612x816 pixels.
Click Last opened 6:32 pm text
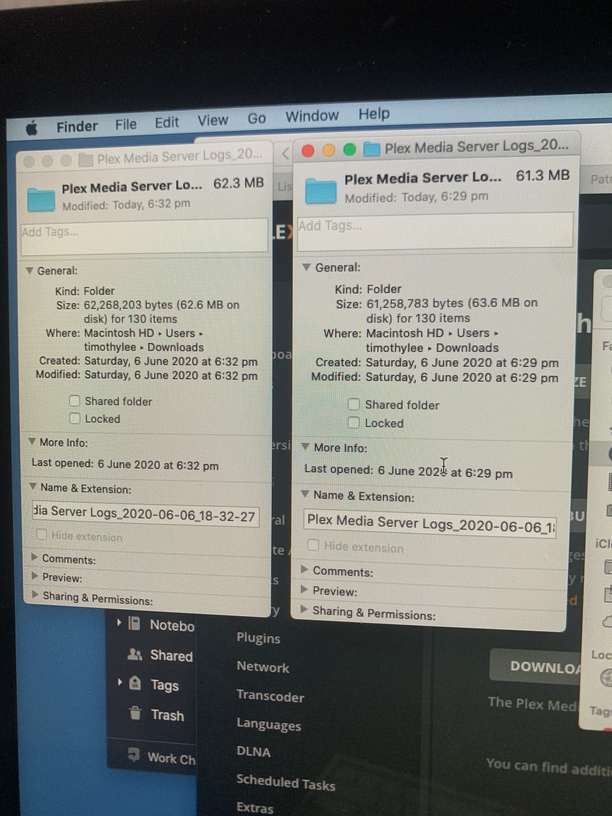125,464
